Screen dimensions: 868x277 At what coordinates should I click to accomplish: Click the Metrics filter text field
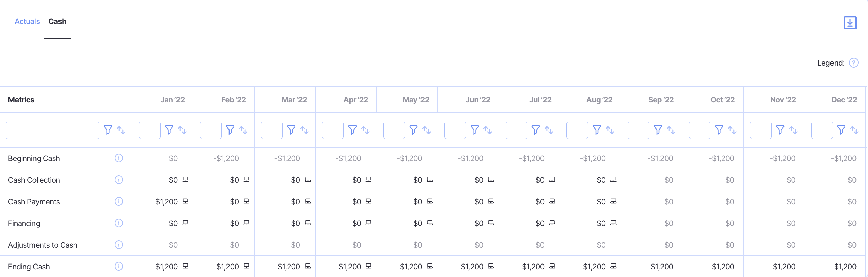click(52, 130)
